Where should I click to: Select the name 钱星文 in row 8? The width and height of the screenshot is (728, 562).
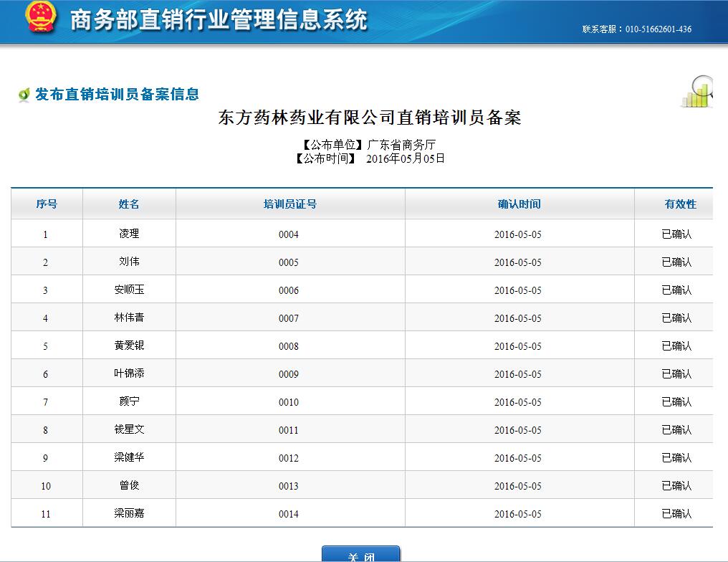(x=129, y=430)
